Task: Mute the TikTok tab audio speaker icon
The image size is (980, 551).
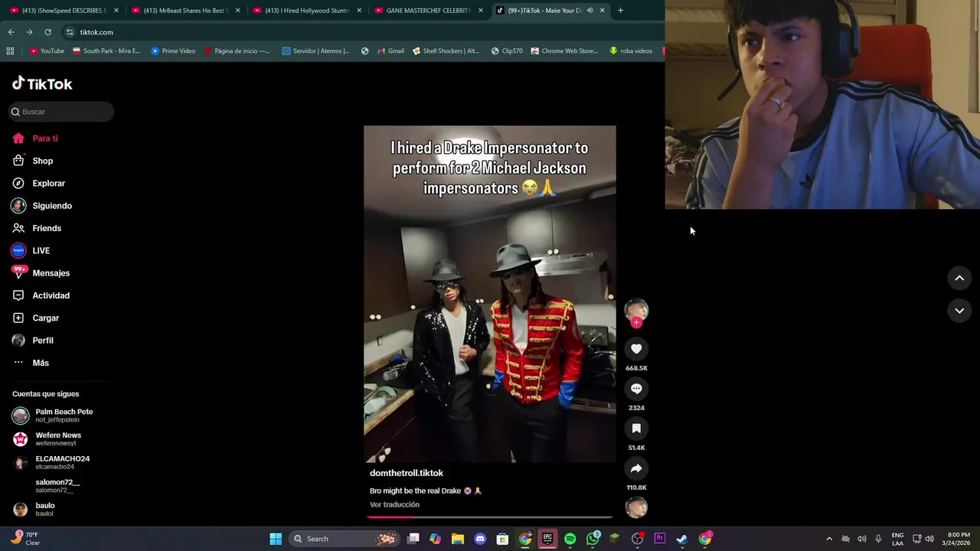Action: pos(590,11)
